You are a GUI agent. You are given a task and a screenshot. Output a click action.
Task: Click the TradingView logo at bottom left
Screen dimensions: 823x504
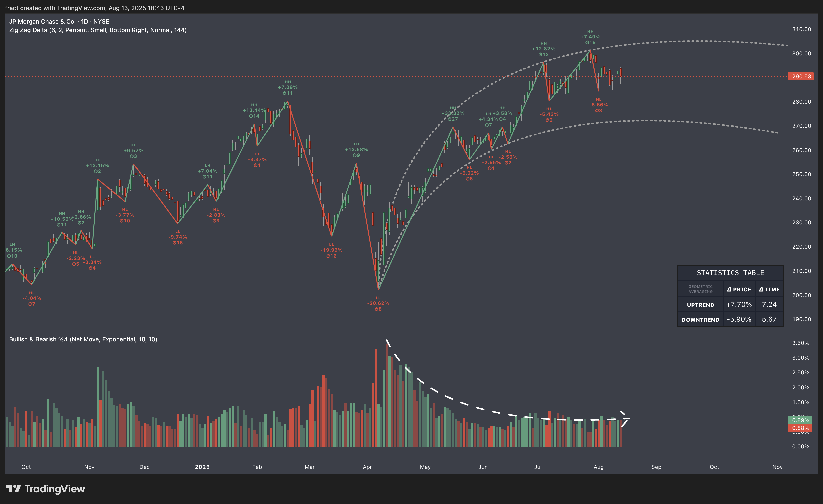pos(45,489)
